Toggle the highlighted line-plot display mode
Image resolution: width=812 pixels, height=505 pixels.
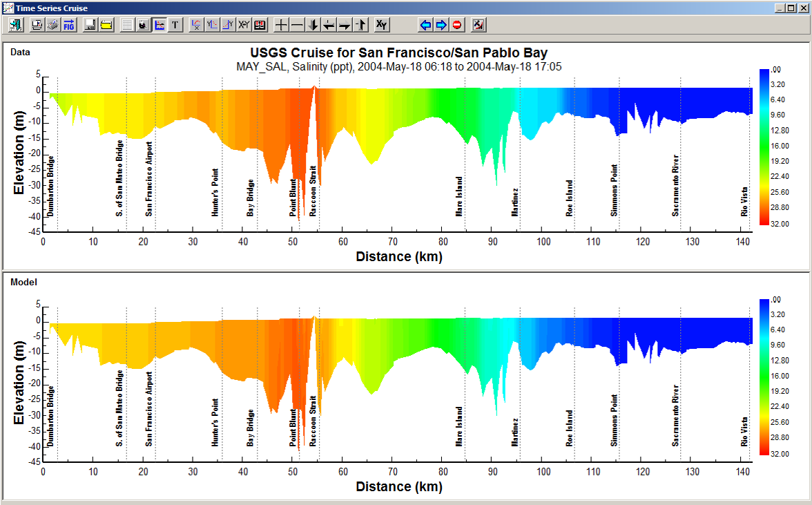pyautogui.click(x=159, y=24)
